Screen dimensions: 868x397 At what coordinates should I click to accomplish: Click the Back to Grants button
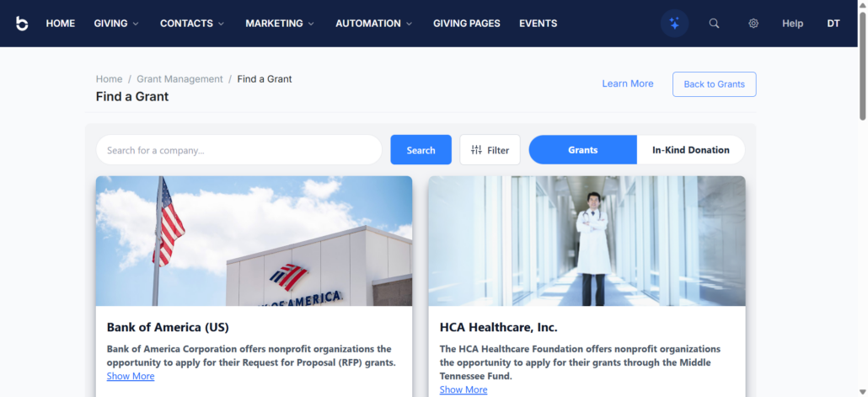tap(714, 84)
